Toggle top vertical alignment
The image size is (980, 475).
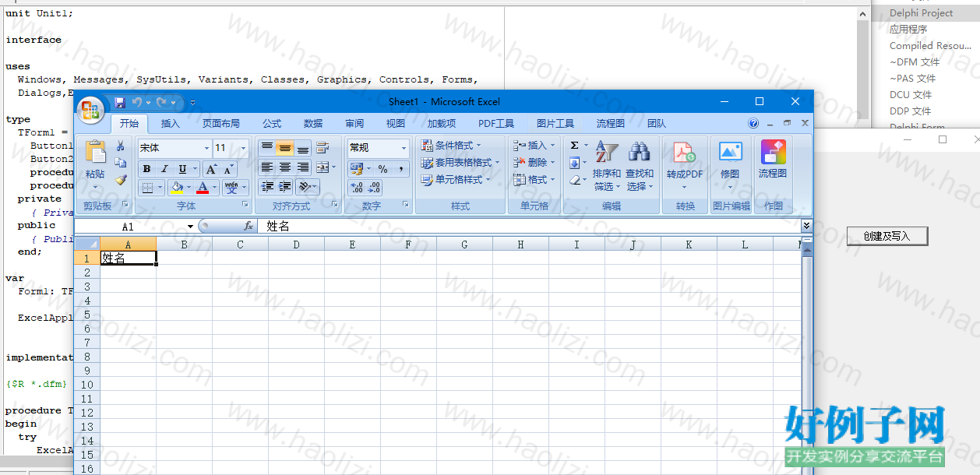coord(267,147)
